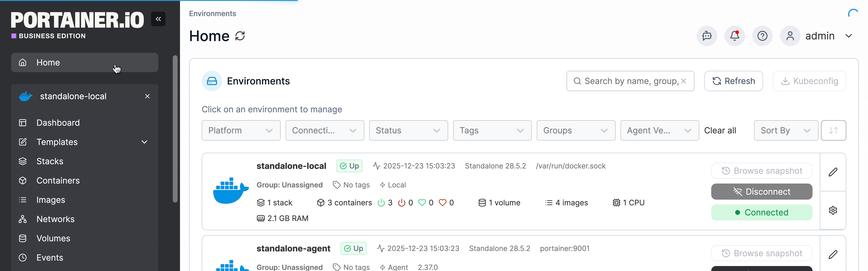Image resolution: width=868 pixels, height=271 pixels.
Task: Click the refresh icon beside Home title
Action: (240, 36)
